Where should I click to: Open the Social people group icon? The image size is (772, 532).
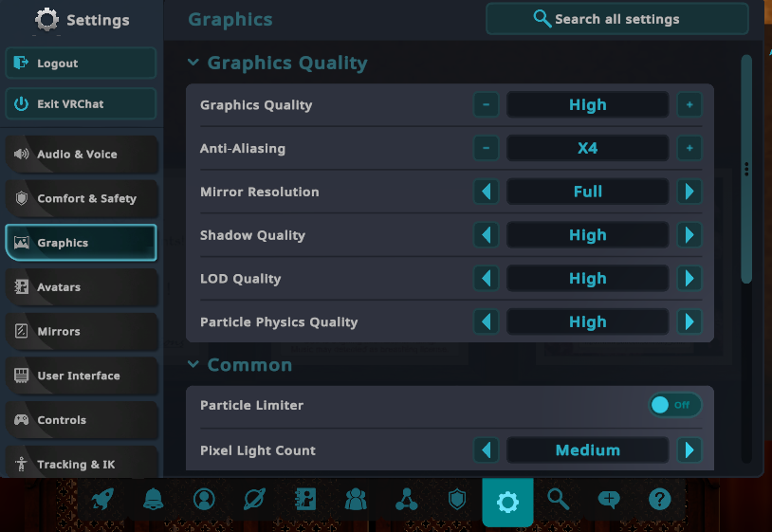point(356,500)
